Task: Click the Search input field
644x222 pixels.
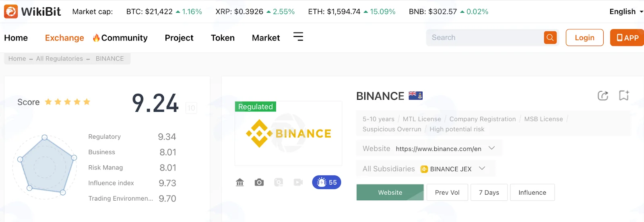Action: pyautogui.click(x=485, y=37)
